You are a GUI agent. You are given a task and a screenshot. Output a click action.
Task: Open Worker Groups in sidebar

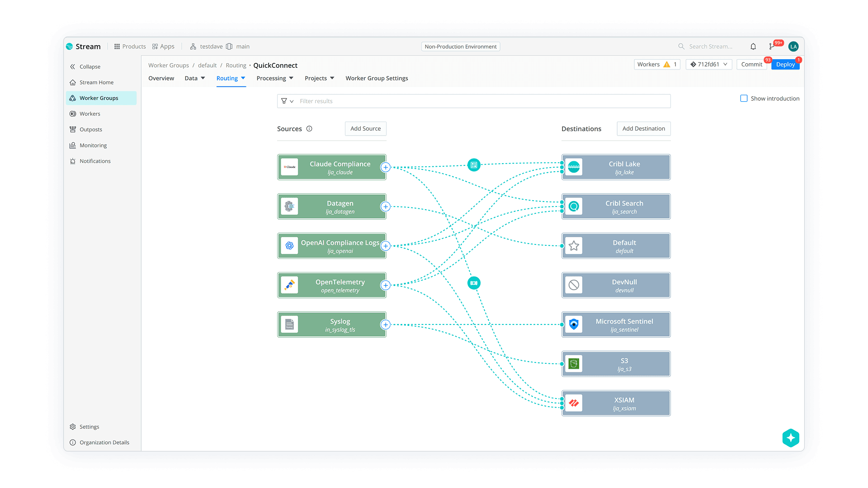pyautogui.click(x=101, y=98)
